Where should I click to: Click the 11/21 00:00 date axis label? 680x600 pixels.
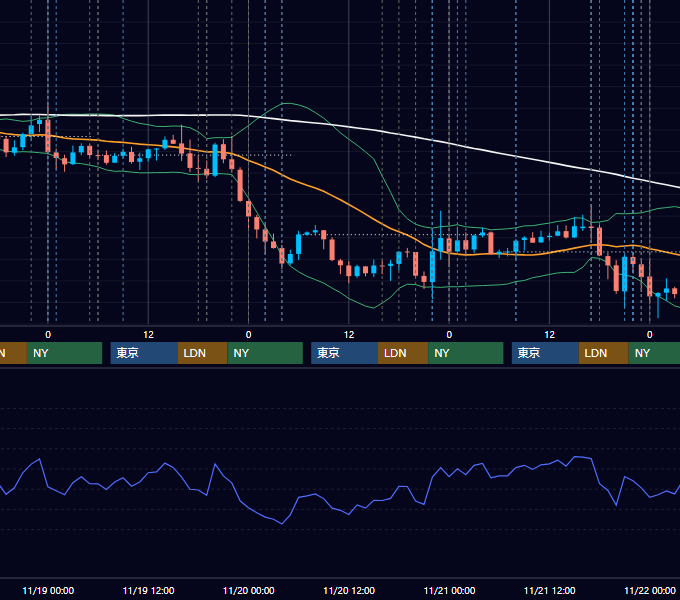coord(449,590)
